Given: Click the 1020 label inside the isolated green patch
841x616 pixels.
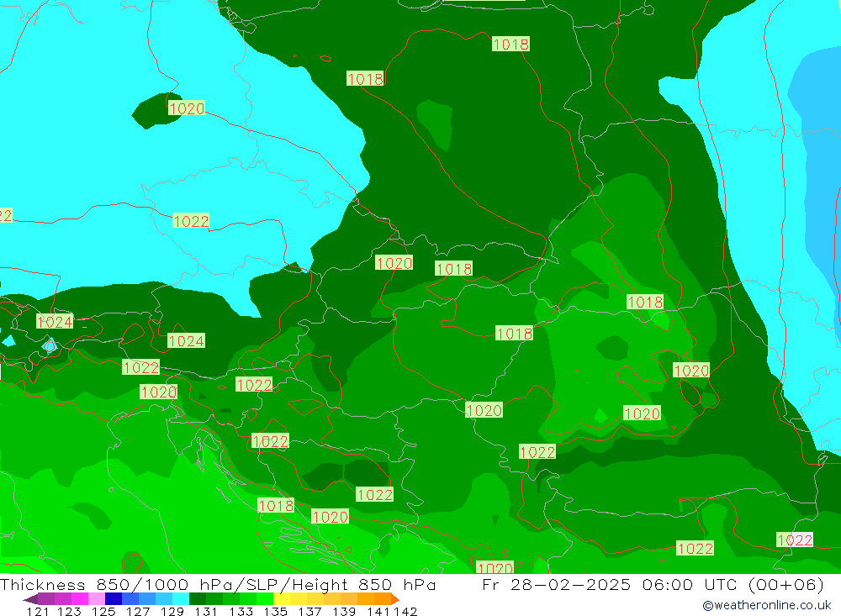Looking at the screenshot, I should point(186,108).
